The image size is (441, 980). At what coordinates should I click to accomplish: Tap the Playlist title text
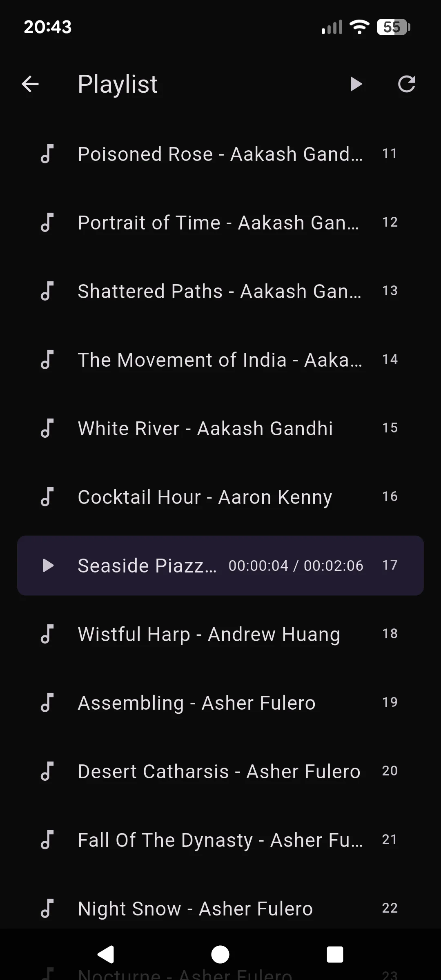pos(118,84)
